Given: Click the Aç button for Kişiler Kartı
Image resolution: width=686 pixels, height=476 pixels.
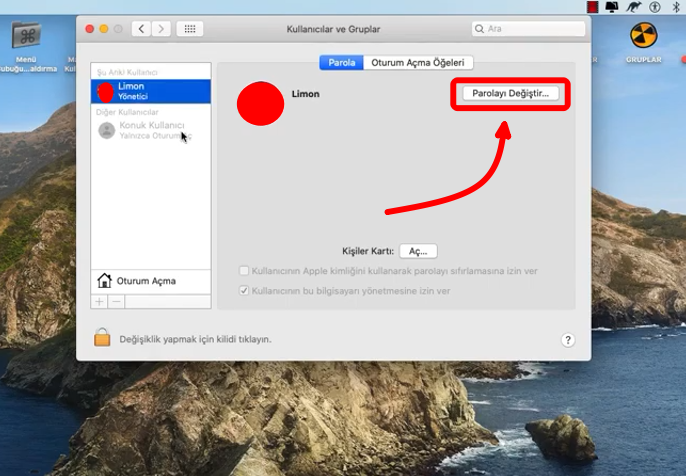Looking at the screenshot, I should click(x=418, y=251).
